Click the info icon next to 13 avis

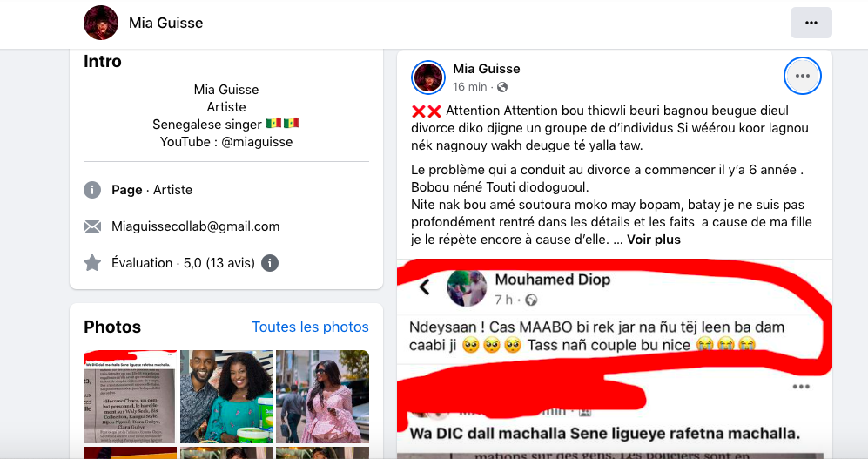[x=270, y=262]
